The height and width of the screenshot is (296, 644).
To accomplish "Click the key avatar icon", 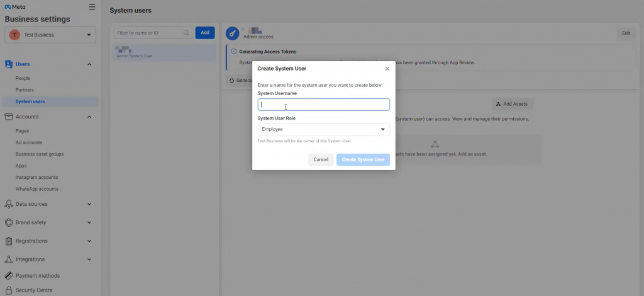I will click(x=233, y=34).
